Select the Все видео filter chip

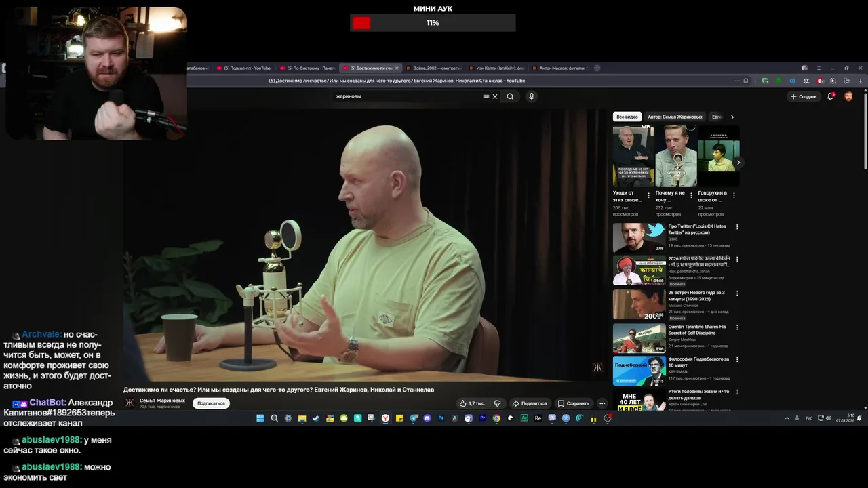pos(627,117)
